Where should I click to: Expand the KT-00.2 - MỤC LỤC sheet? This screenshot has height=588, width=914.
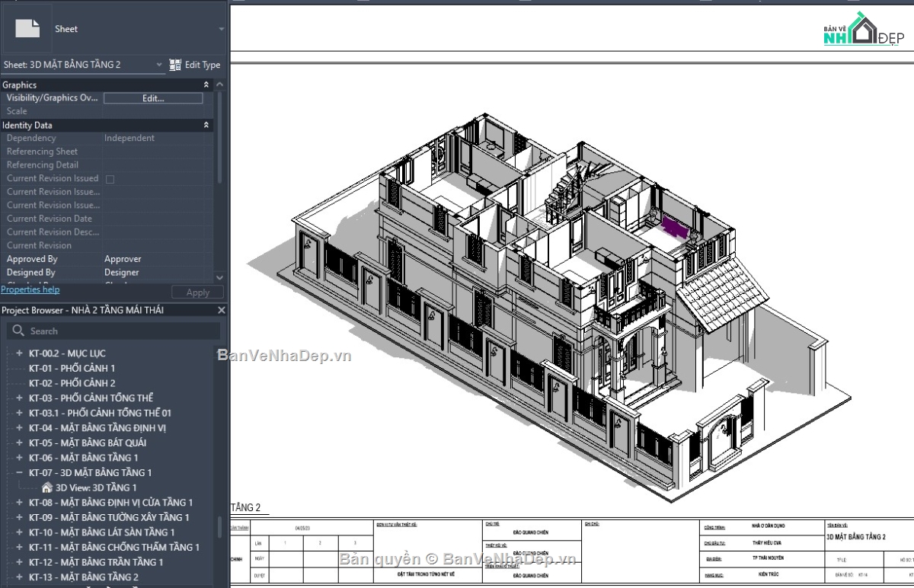click(x=20, y=353)
